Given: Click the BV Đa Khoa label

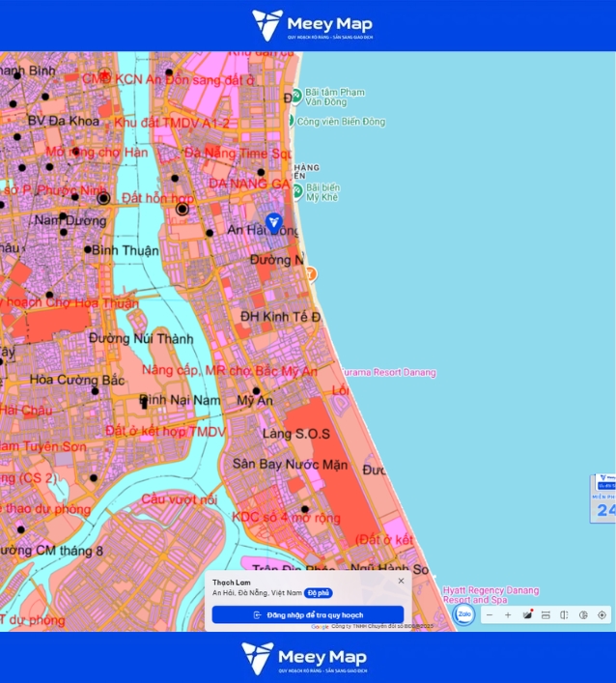Looking at the screenshot, I should pyautogui.click(x=64, y=121).
